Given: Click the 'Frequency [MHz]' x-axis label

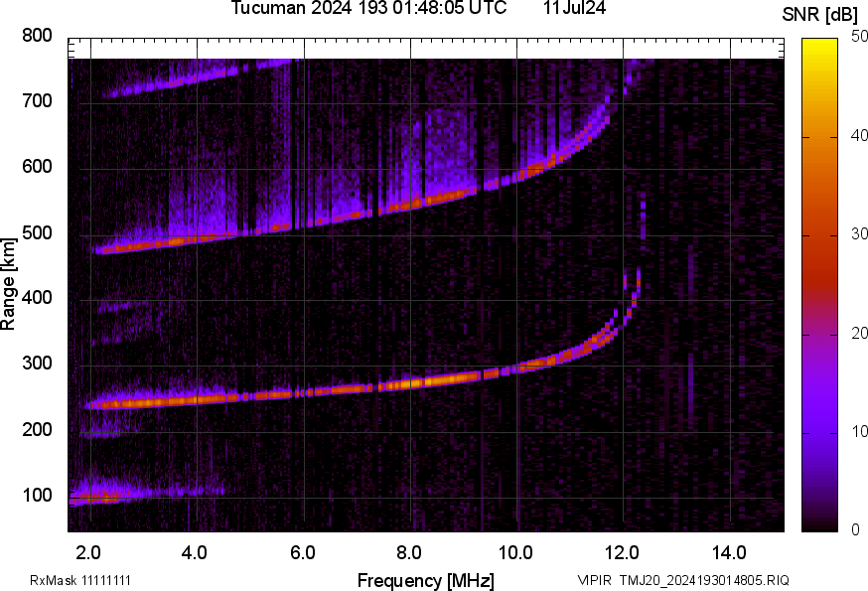Looking at the screenshot, I should 425,580.
